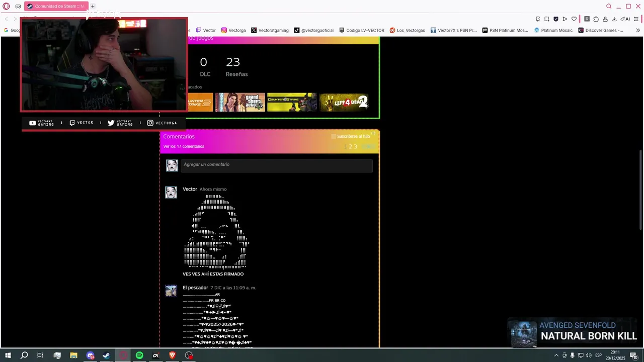This screenshot has height=362, width=644.
Task: Open the Vector7X's PSN Pr... bookmark
Action: tap(453, 30)
